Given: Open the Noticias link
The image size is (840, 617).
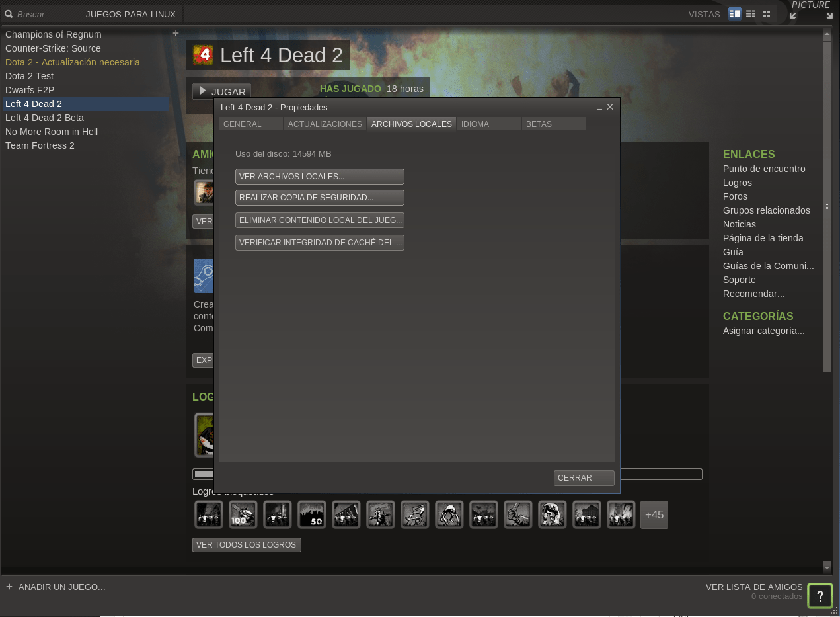Looking at the screenshot, I should tap(740, 224).
